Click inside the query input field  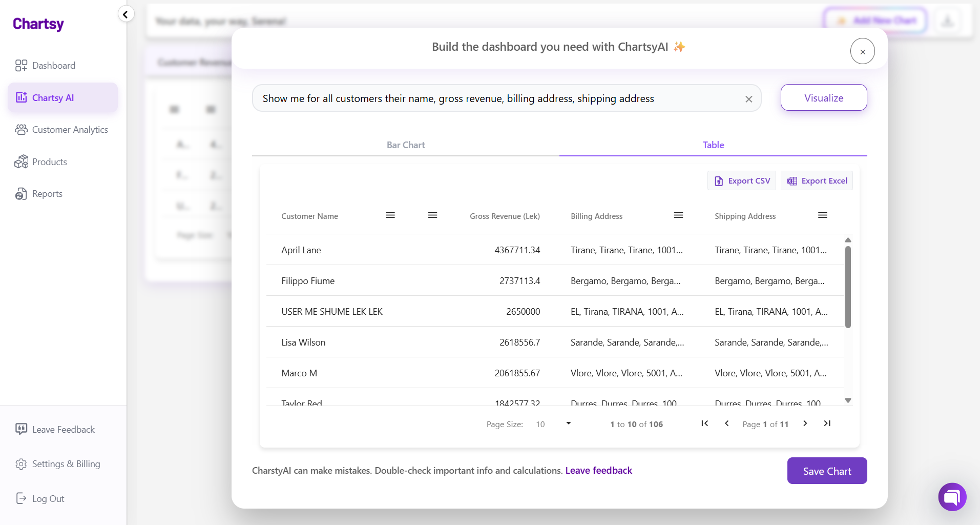coord(487,98)
